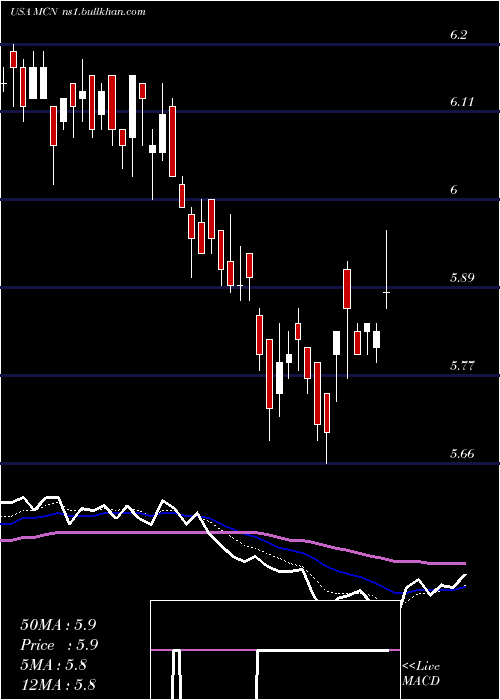
Task: Click the 5MA : 5.8 reading
Action: click(x=56, y=665)
